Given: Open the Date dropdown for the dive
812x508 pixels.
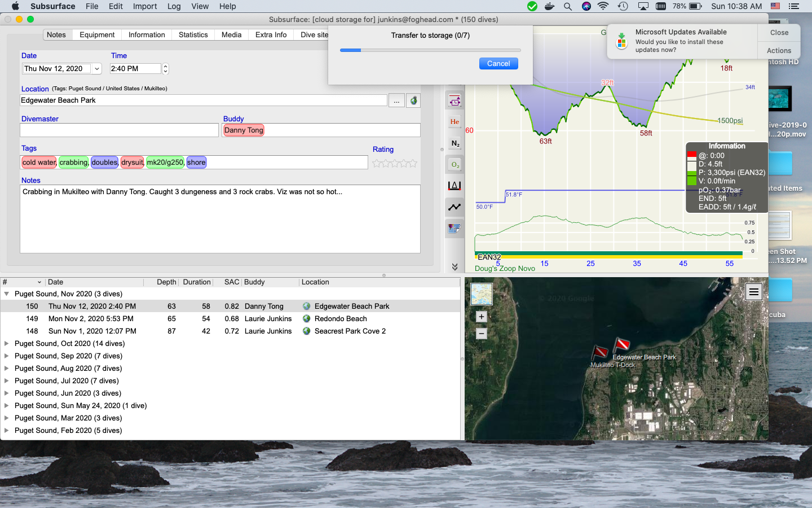Looking at the screenshot, I should pyautogui.click(x=96, y=68).
